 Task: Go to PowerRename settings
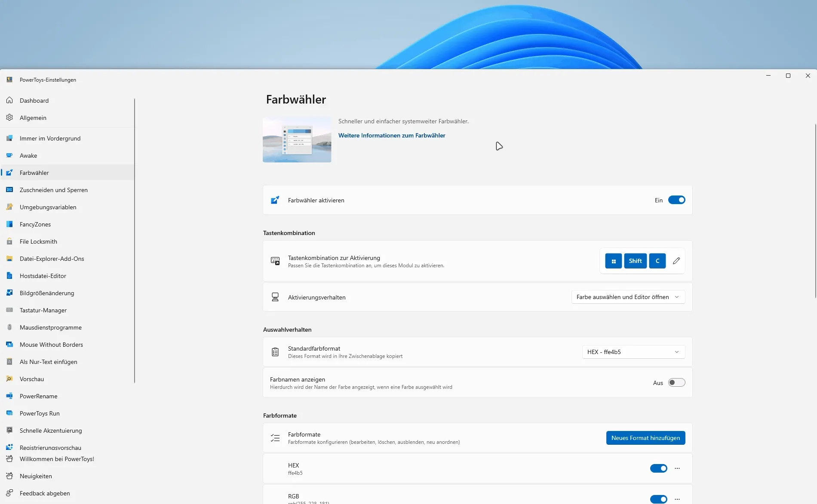coord(68,396)
